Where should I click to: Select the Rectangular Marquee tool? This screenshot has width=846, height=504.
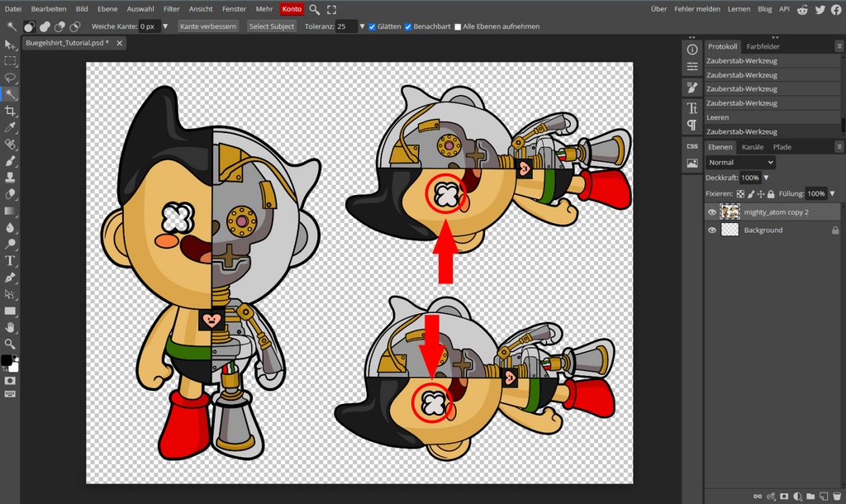pos(10,61)
